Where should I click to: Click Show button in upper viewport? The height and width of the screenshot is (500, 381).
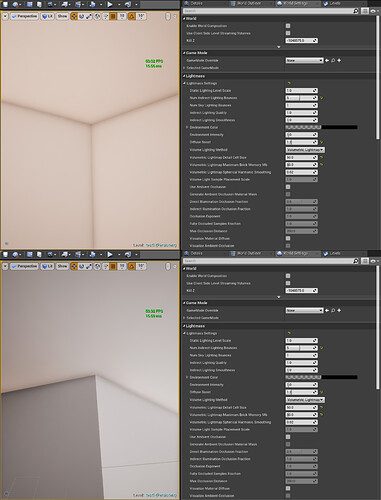pyautogui.click(x=62, y=16)
